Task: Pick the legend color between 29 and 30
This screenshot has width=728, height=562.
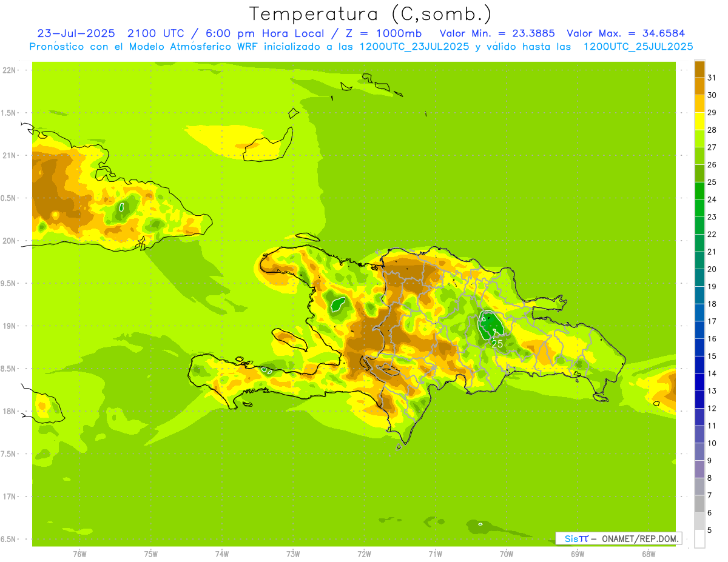Action: tap(699, 104)
